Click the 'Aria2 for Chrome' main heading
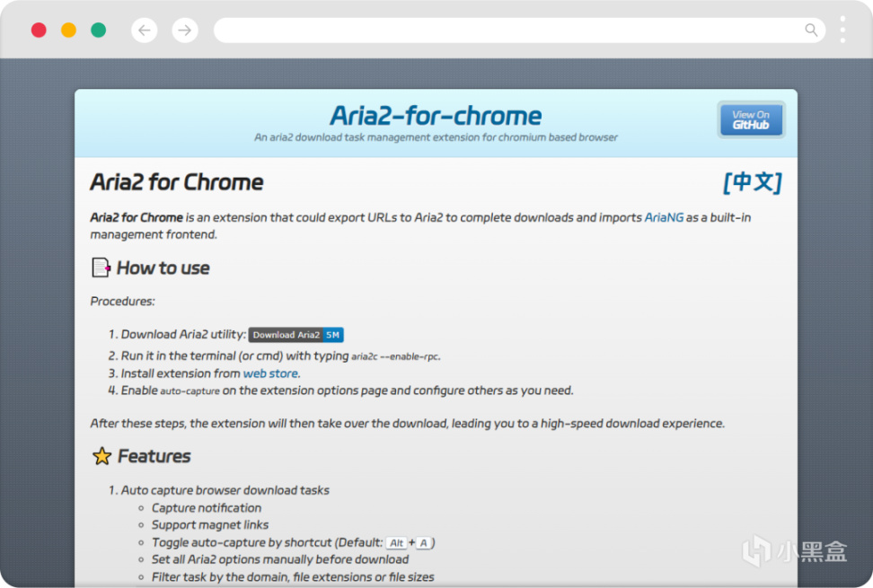The height and width of the screenshot is (588, 873). (177, 182)
